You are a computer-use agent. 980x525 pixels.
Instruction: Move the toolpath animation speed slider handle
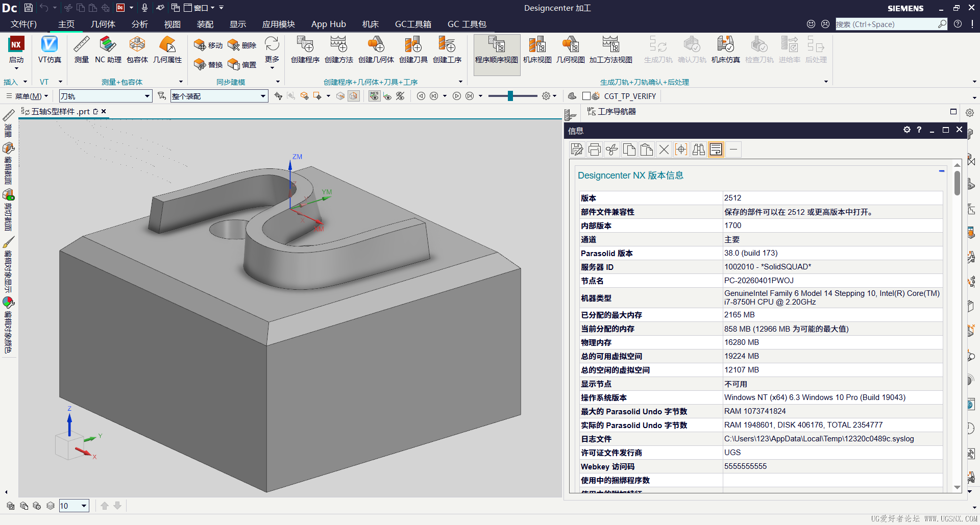coord(510,96)
